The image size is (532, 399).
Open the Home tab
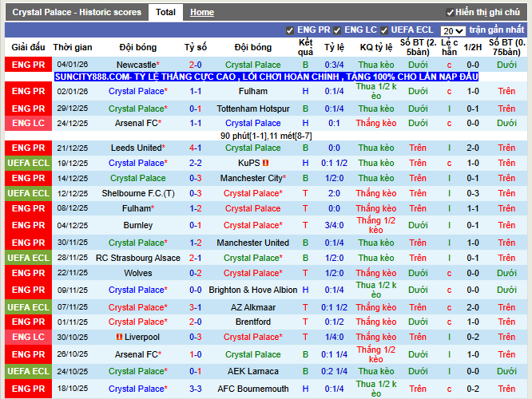pos(202,12)
